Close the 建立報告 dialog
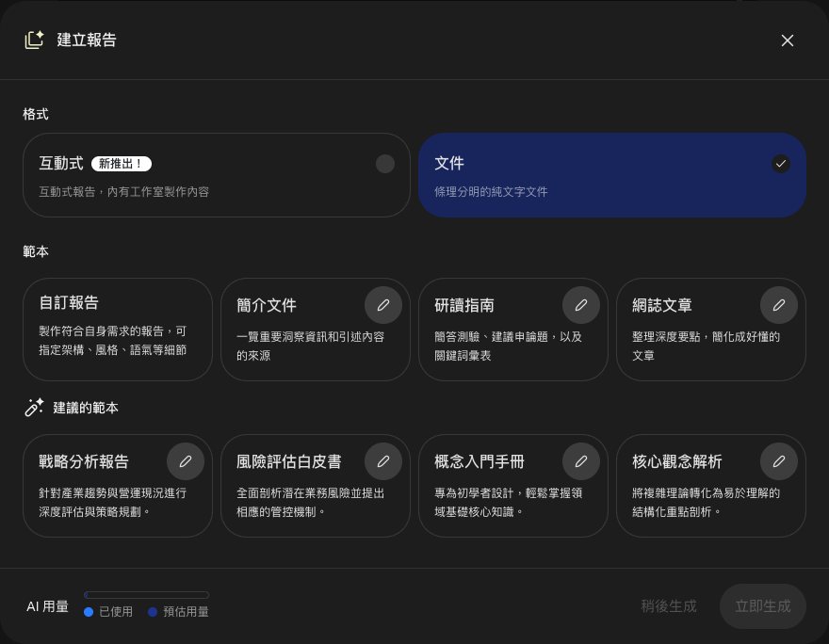829x644 pixels. 788,40
